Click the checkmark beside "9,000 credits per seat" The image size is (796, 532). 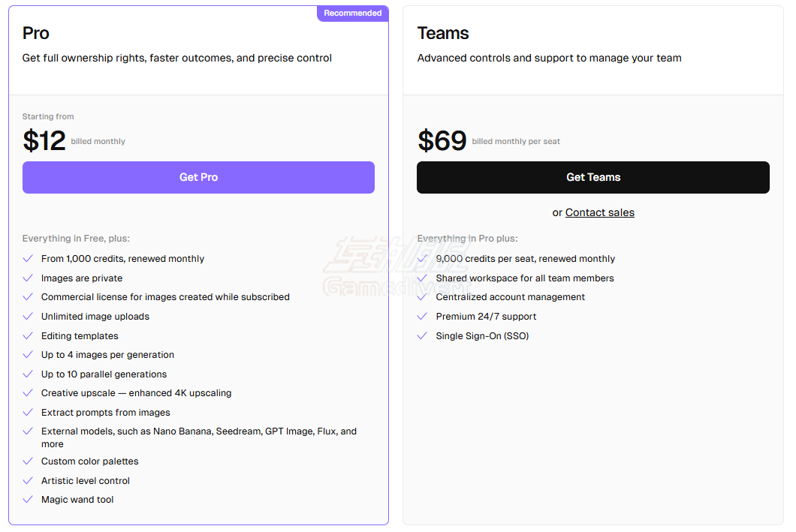422,258
